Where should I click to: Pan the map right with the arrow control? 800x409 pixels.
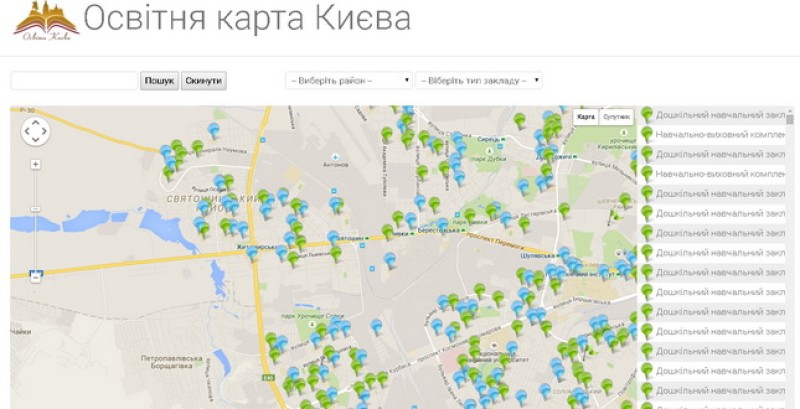click(44, 132)
